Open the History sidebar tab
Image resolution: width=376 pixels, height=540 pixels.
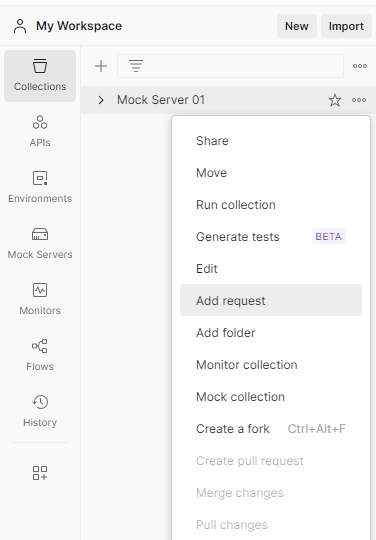click(40, 411)
